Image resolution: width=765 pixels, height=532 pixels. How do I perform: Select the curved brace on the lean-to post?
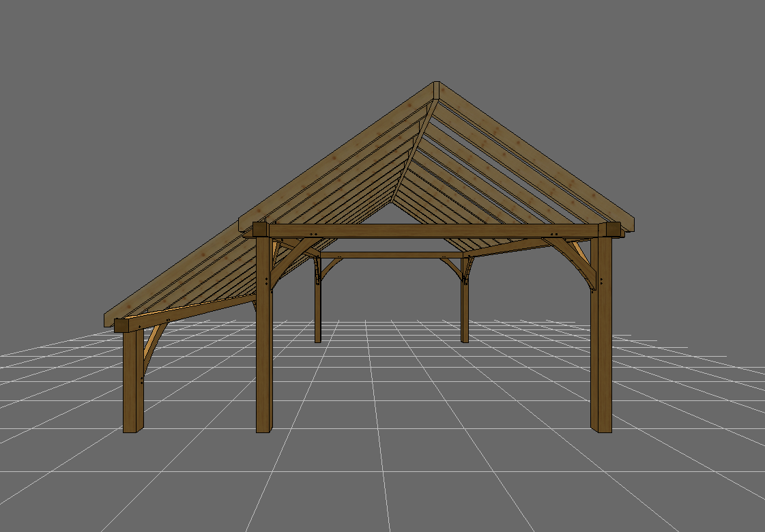point(154,344)
